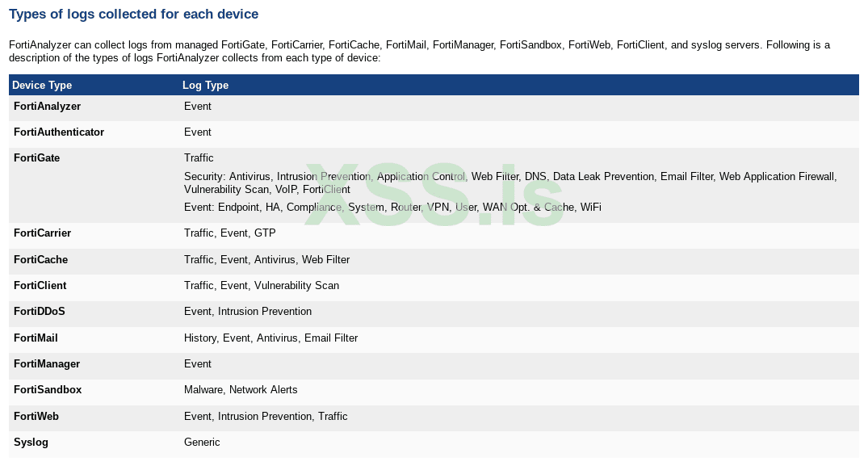Click the FortiGate device type cell
Image resolution: width=868 pixels, height=470 pixels.
[x=37, y=158]
